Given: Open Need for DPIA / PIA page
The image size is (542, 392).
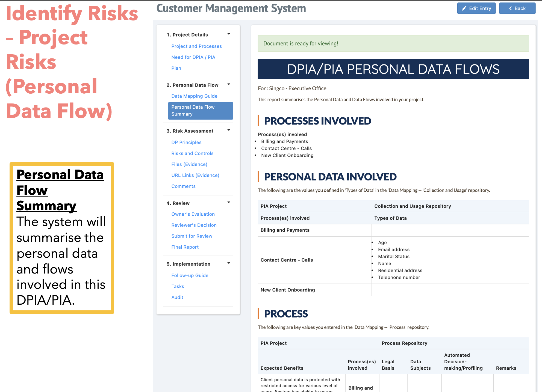Looking at the screenshot, I should [193, 57].
